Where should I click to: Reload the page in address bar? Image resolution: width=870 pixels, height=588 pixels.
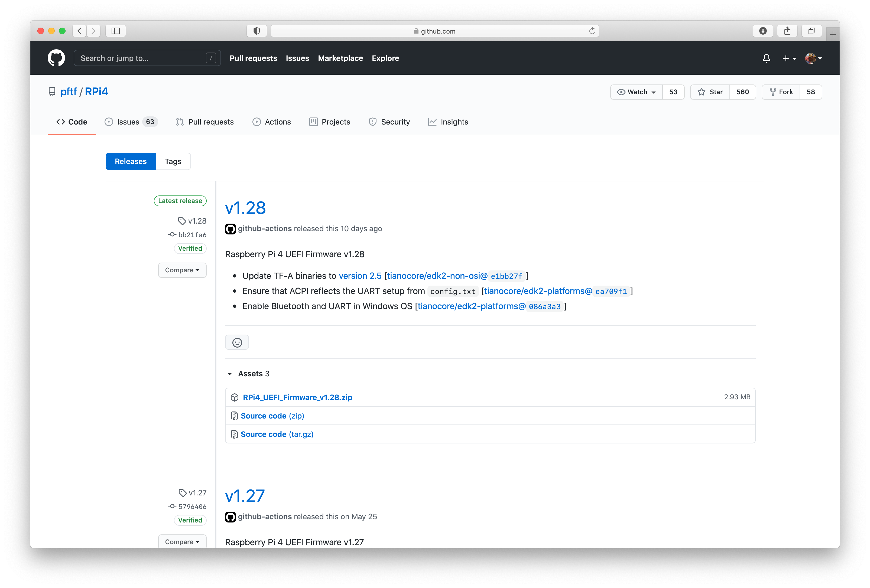[x=592, y=31]
